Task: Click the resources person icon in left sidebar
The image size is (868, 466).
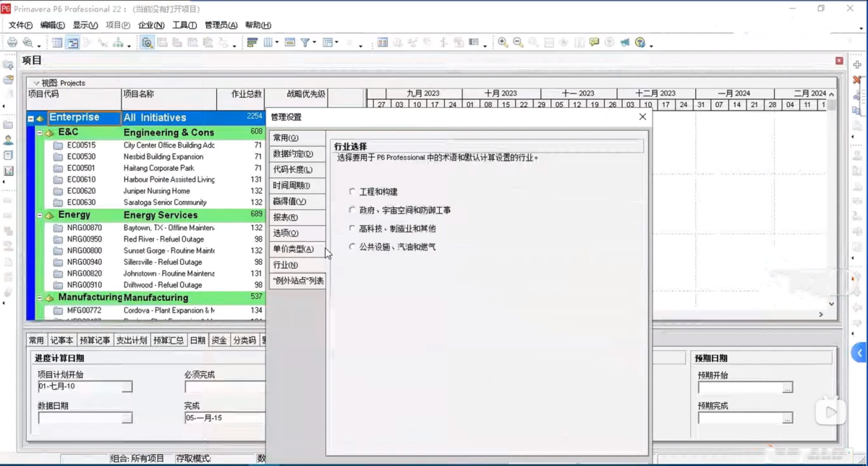Action: coord(9,140)
